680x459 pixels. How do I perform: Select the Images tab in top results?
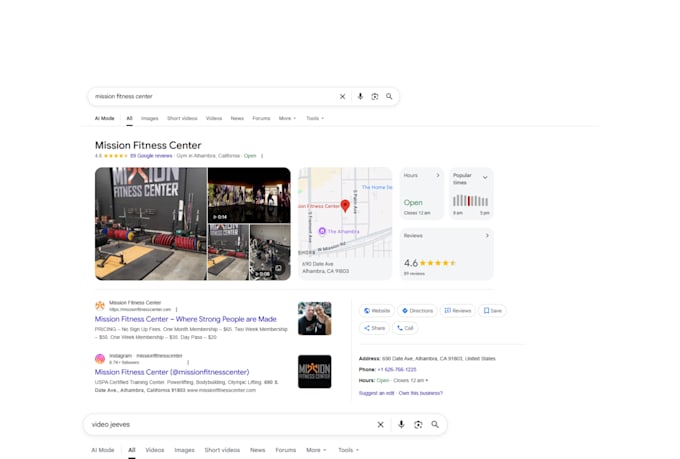point(150,118)
